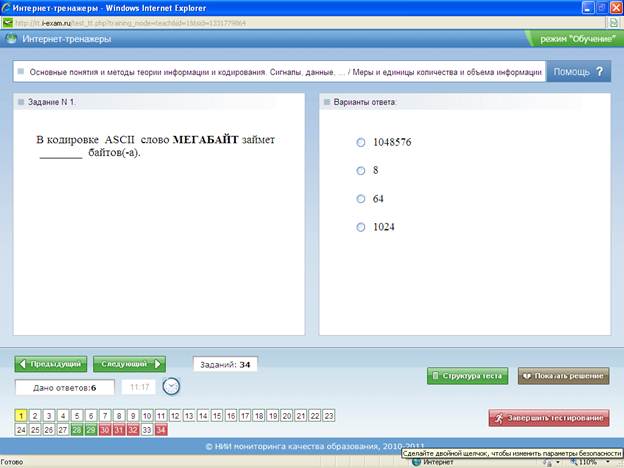Viewport: 624px width, 468px height.
Task: Pick answer option 1024
Action: click(361, 227)
